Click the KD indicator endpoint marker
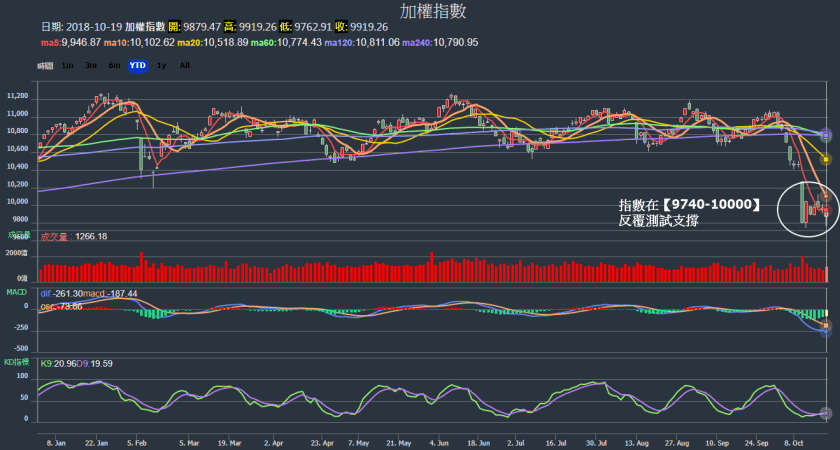 pyautogui.click(x=826, y=413)
